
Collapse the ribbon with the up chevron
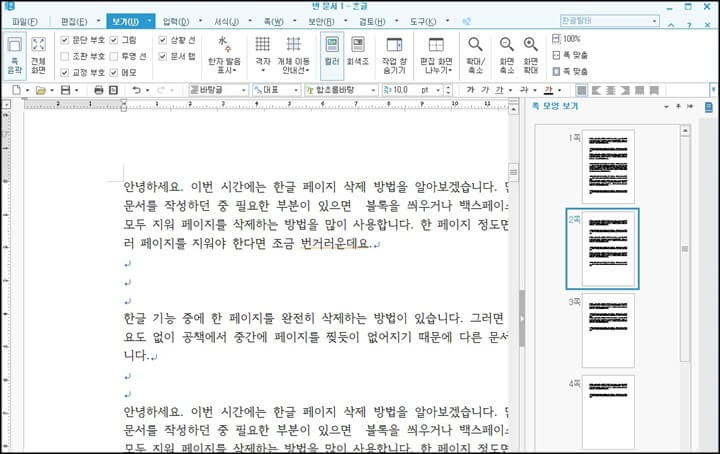(x=671, y=25)
